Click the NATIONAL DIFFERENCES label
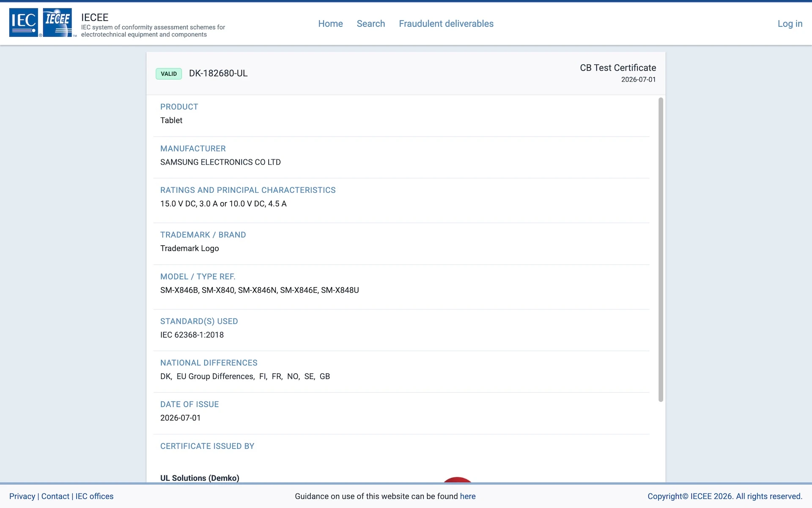 (x=209, y=363)
